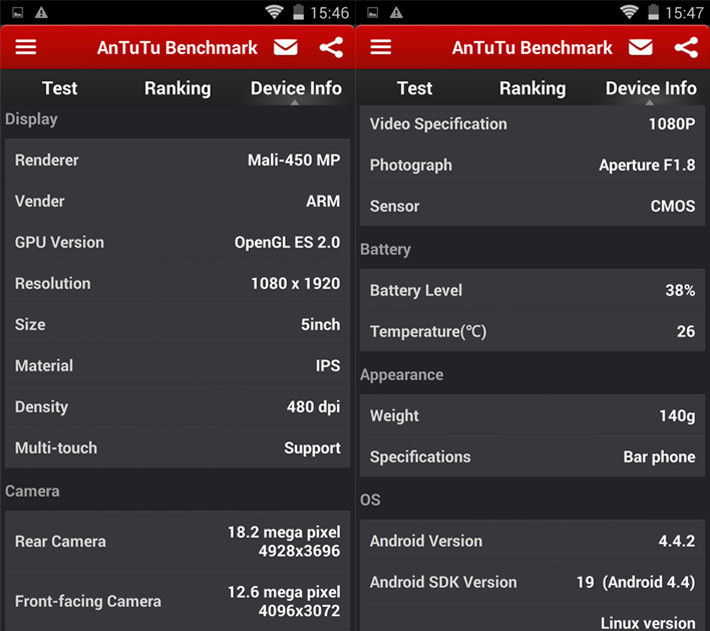This screenshot has height=631, width=710.
Task: Tap the Video Specification 1080P row
Action: pyautogui.click(x=532, y=124)
